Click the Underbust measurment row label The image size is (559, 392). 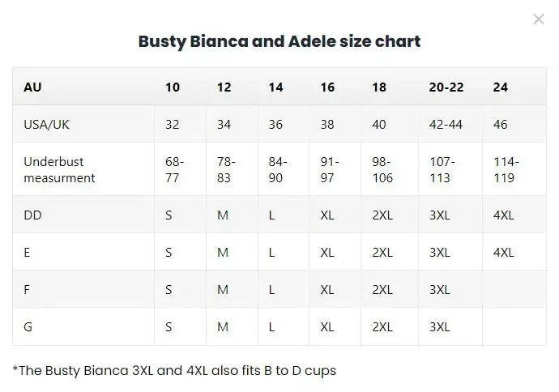[x=59, y=169]
